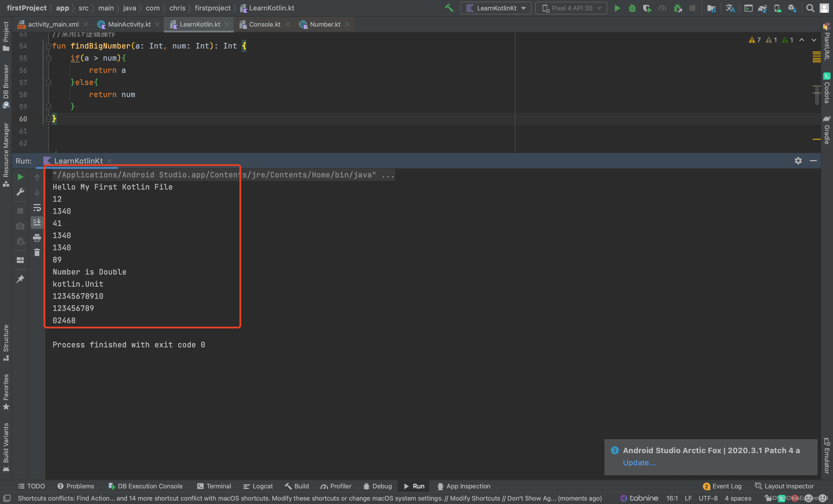Open the AVD Manager device icon
Viewport: 833px width, 504px height.
tap(777, 8)
